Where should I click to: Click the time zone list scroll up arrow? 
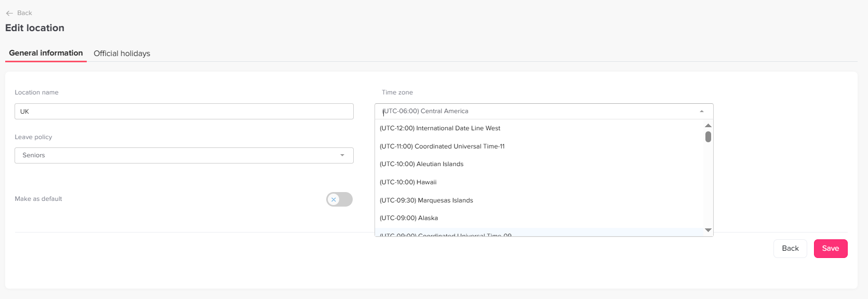click(x=708, y=126)
